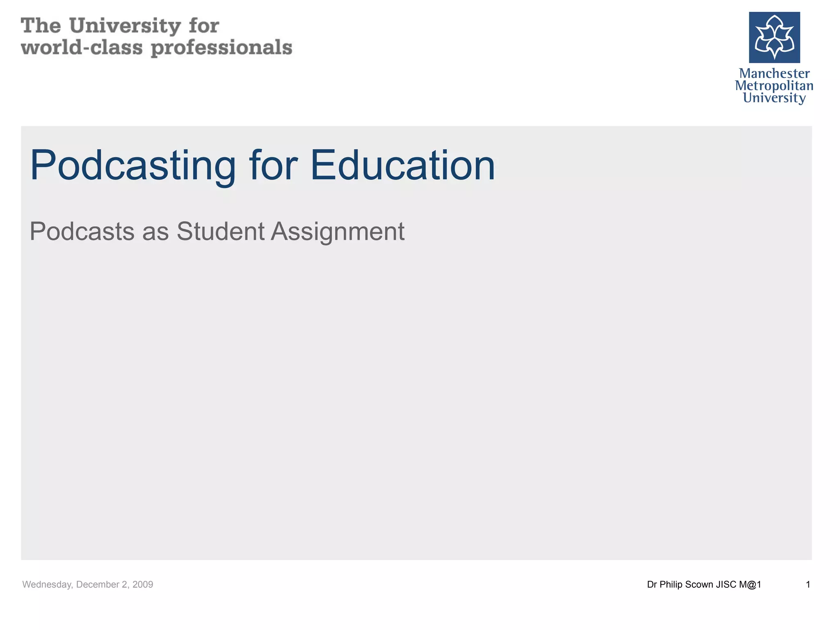Click the 'Wednesday, December 2, 2009' date footer
Viewport: 840px width, 630px height.
click(x=87, y=584)
